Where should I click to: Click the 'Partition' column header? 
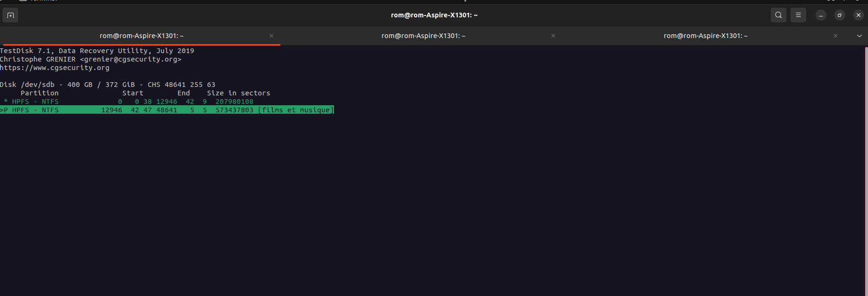pyautogui.click(x=40, y=93)
